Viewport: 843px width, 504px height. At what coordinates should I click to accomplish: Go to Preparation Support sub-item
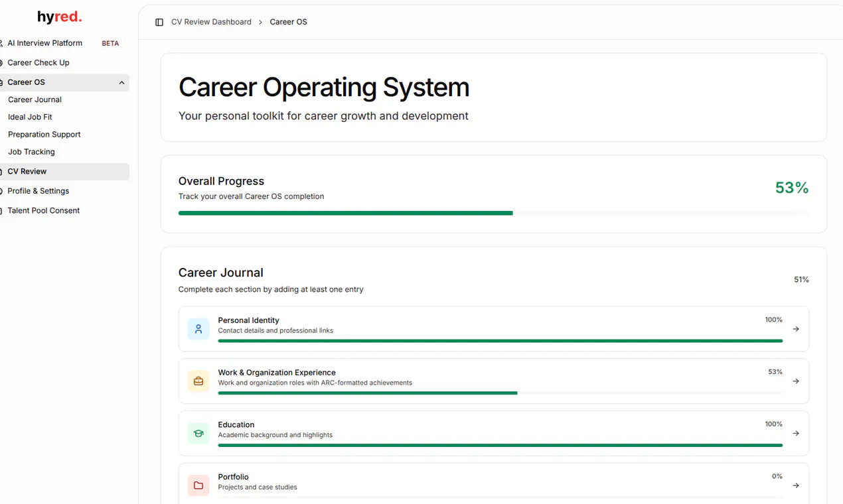tap(44, 135)
